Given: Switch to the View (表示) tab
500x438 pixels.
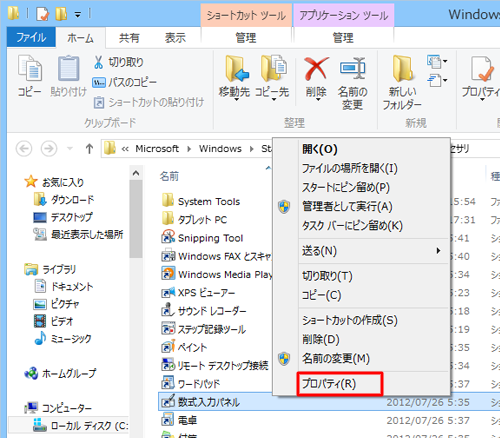Looking at the screenshot, I should [x=175, y=38].
